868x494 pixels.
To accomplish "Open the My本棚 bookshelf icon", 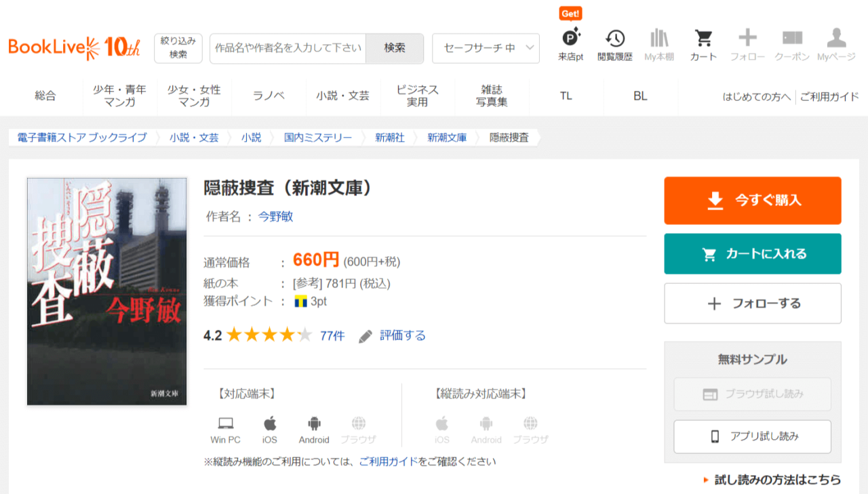I will coord(658,39).
